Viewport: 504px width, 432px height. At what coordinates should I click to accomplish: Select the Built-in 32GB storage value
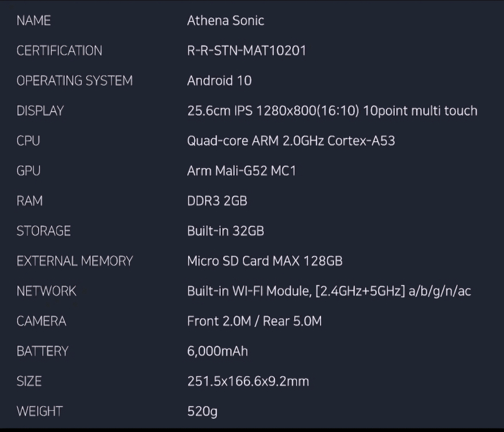[x=226, y=231]
